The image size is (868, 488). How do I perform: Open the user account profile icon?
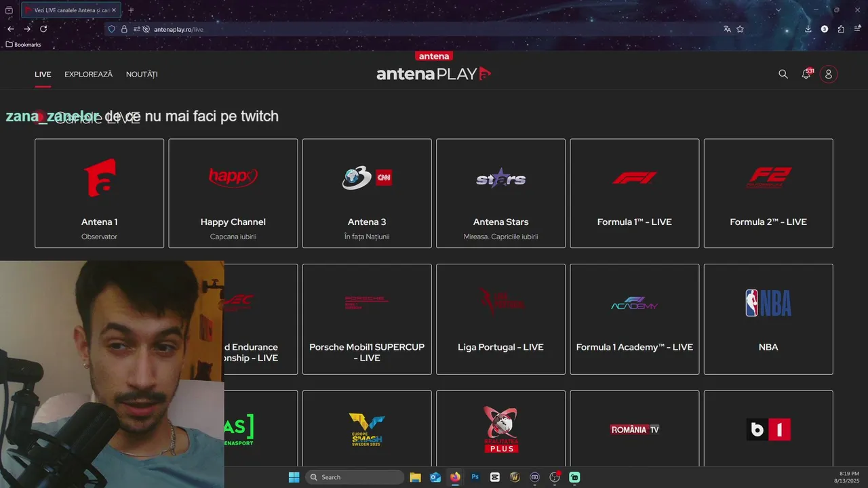click(x=828, y=74)
